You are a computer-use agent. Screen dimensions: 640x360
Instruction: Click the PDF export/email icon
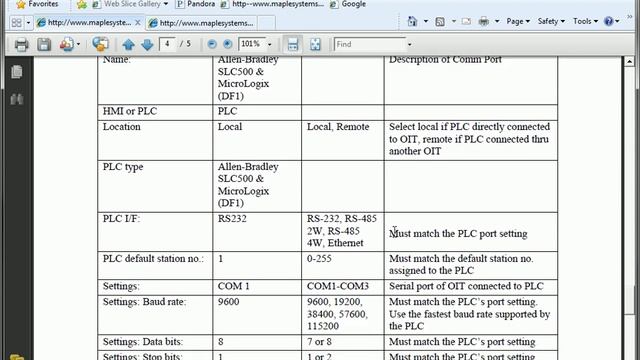(x=67, y=44)
